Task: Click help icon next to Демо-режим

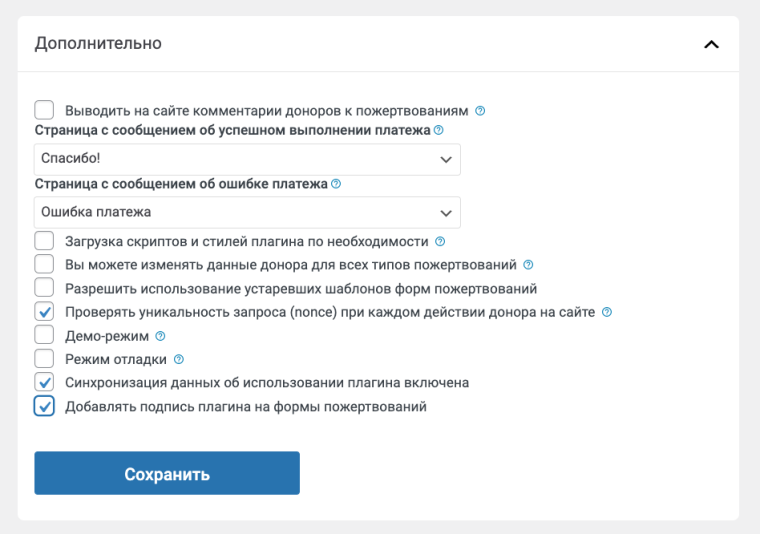Action: coord(160,336)
